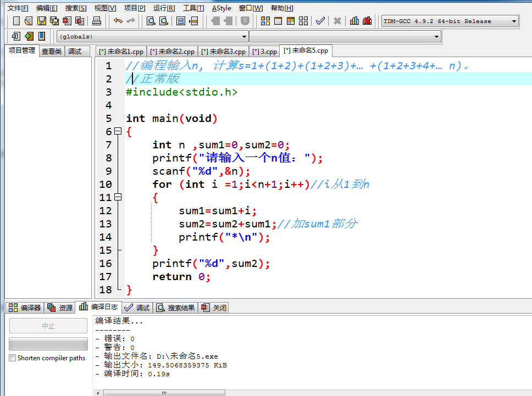Open the Find tool
Viewport: 532px width, 396px height.
point(151,21)
